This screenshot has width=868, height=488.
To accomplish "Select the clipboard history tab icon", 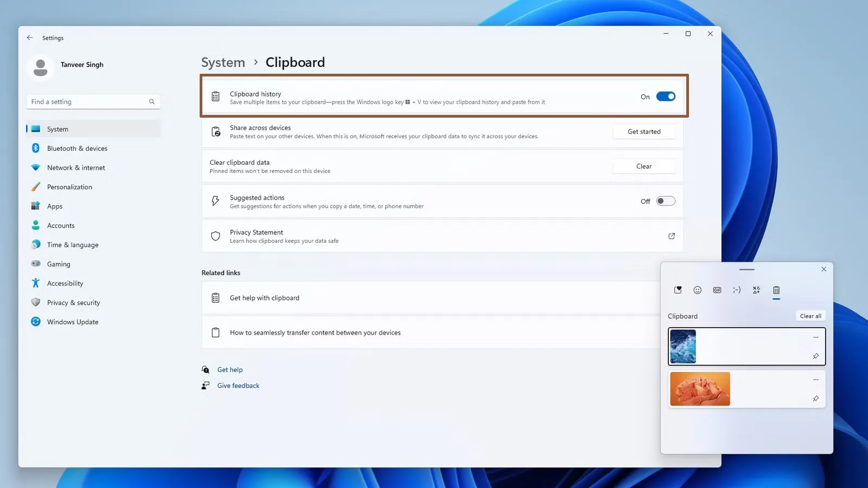I will [776, 290].
